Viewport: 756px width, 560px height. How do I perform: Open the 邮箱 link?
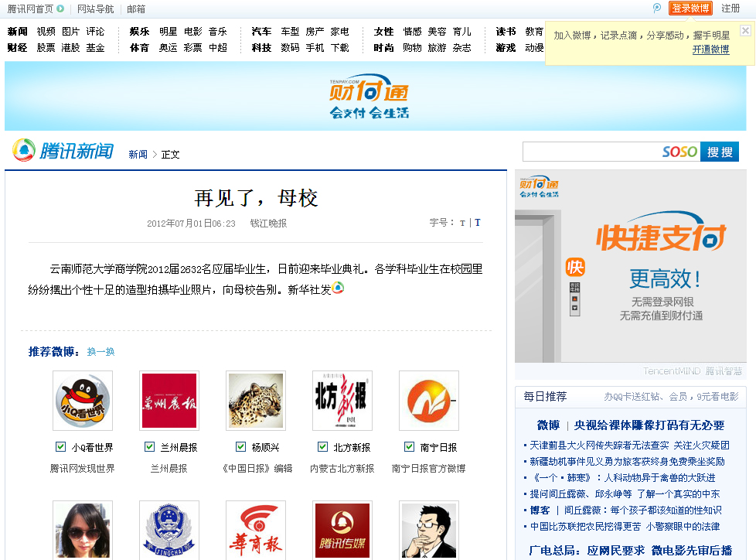tap(136, 9)
